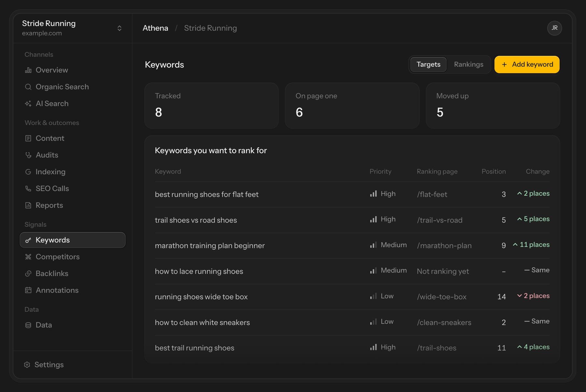The image size is (586, 392).
Task: Select 'how to lace running shoes' row
Action: [x=352, y=271]
